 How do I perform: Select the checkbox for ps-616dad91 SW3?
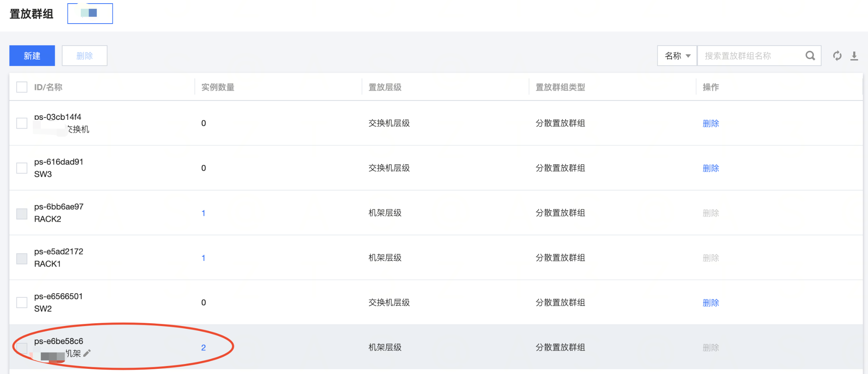coord(22,168)
